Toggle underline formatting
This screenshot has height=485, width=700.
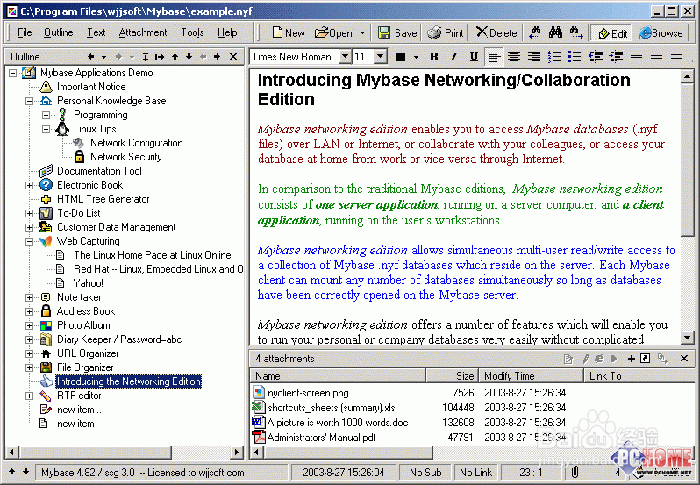click(474, 56)
